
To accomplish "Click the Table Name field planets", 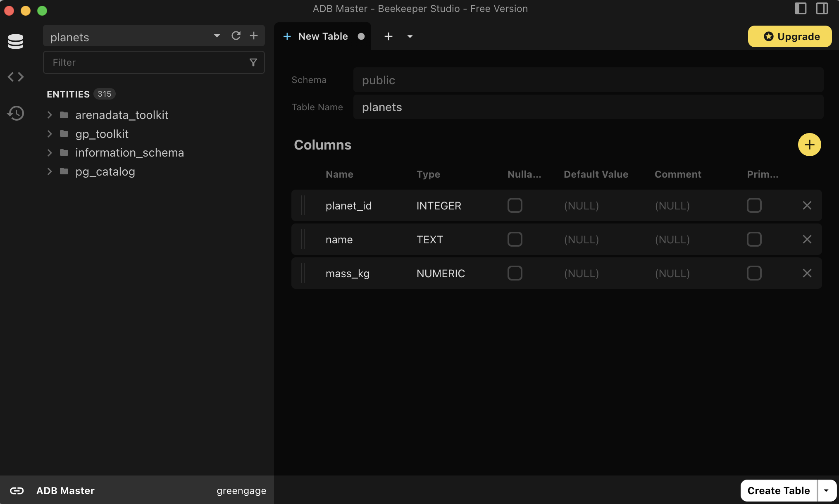I will tap(588, 107).
